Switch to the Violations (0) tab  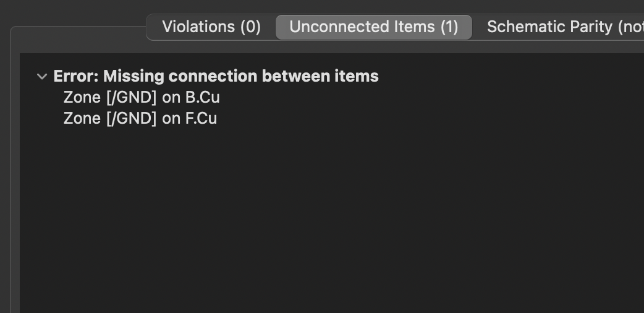click(x=211, y=27)
